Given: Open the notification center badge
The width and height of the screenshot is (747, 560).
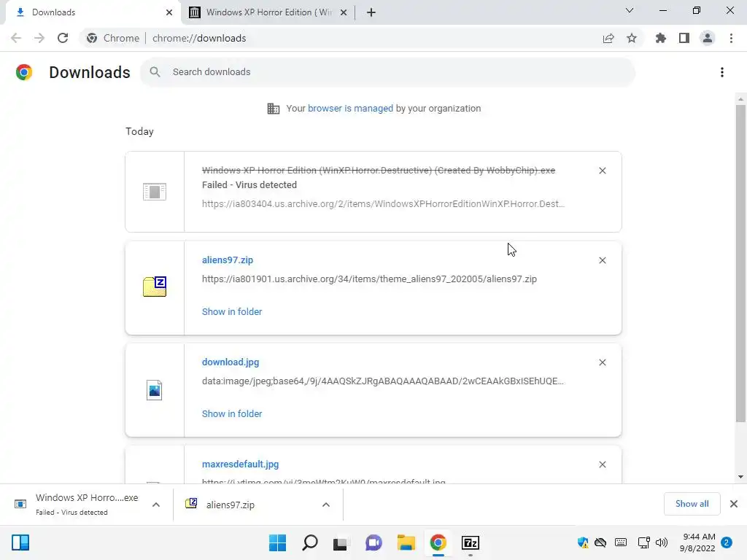Looking at the screenshot, I should pyautogui.click(x=727, y=542).
